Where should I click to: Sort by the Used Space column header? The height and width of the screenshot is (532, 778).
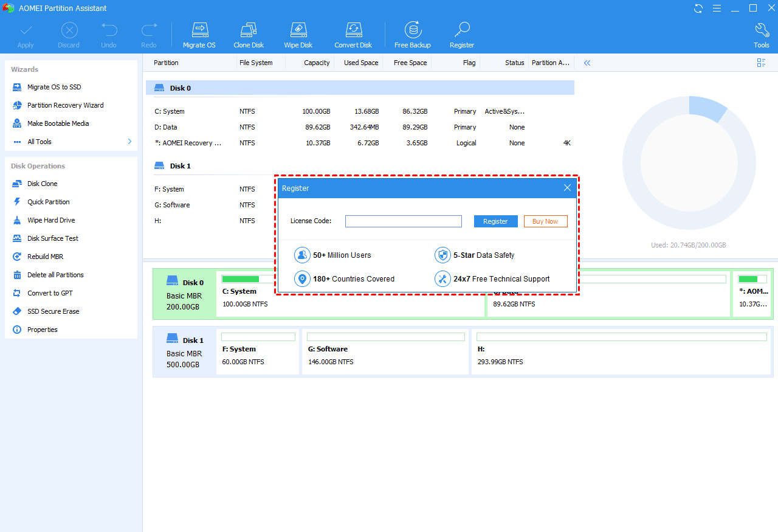pos(361,63)
